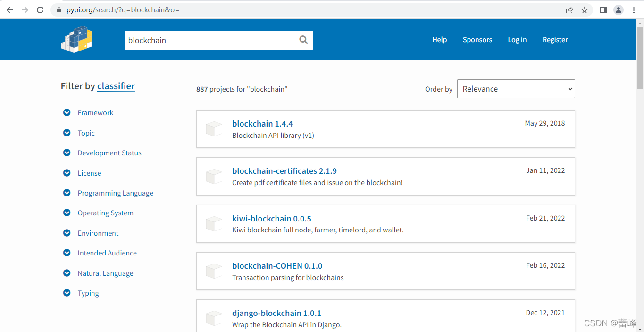The height and width of the screenshot is (332, 644).
Task: Click package icon for blockchain-COHEN
Action: click(x=214, y=271)
